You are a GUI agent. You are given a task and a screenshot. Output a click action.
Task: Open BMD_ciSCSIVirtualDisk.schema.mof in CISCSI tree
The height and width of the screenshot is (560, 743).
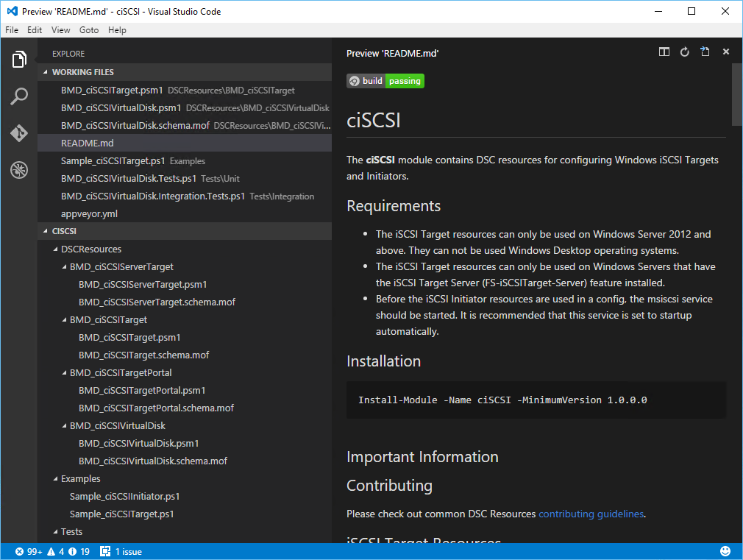coord(185,461)
